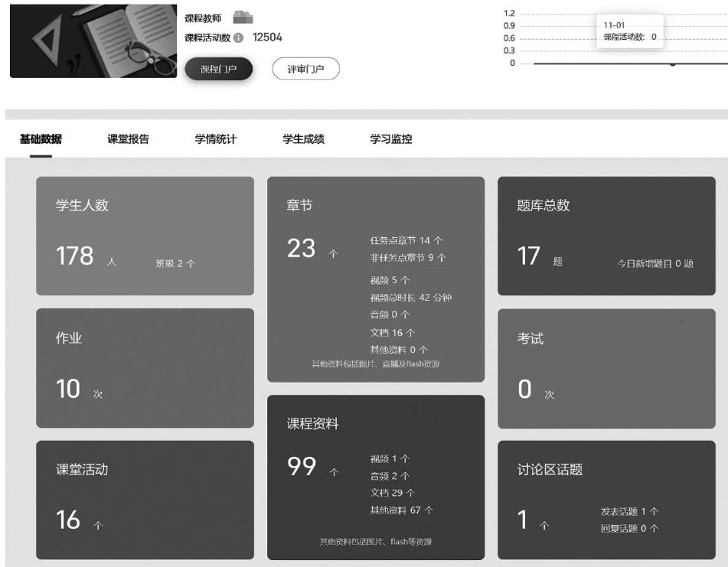728x567 pixels.
Task: Switch to the 课堂报告 tab
Action: click(128, 139)
